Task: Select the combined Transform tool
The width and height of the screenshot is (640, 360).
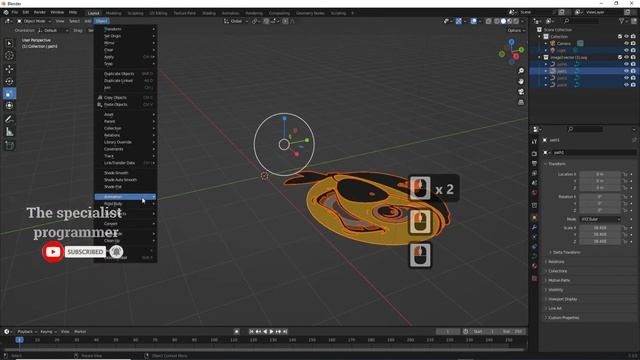Action: tap(9, 106)
